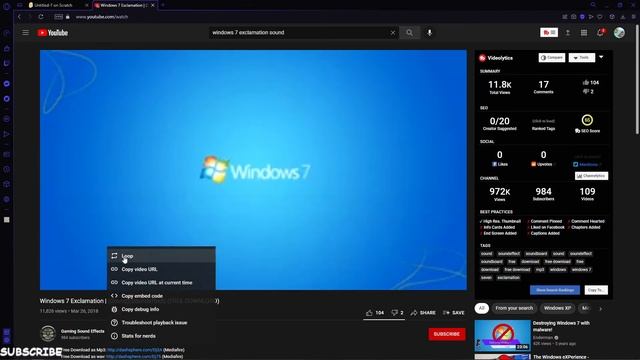Open the heart bookmark icon in address bar

[x=600, y=17]
